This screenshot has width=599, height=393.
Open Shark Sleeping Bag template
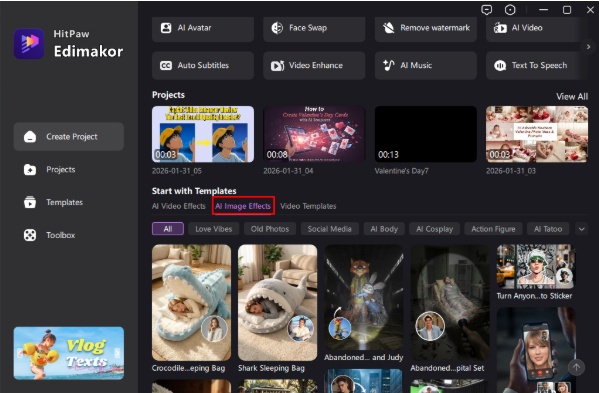[x=277, y=302]
